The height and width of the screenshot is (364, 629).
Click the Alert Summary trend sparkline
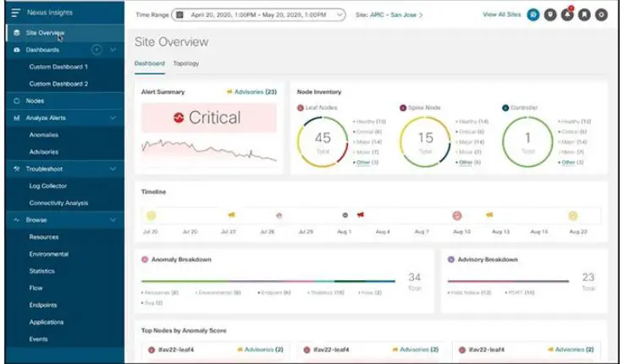coord(209,150)
